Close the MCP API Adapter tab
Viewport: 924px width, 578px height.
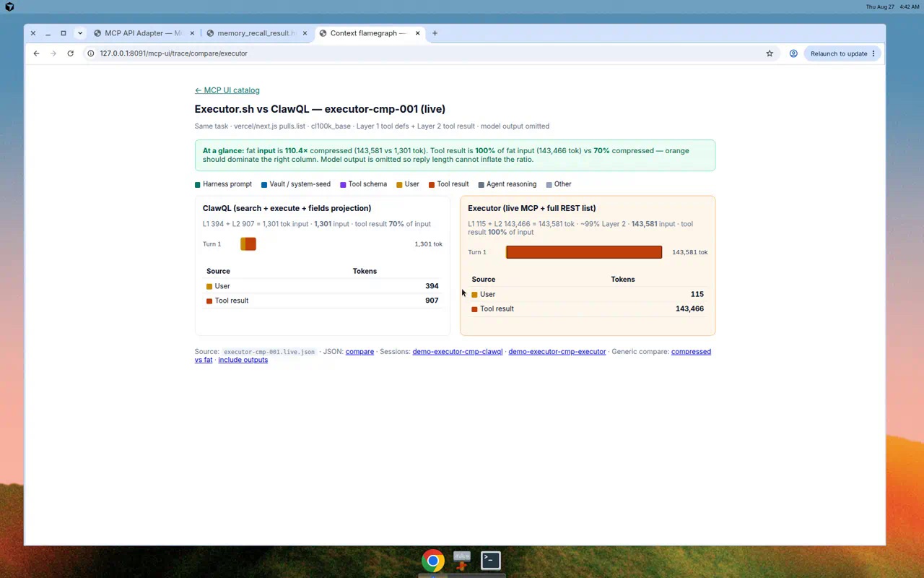191,33
